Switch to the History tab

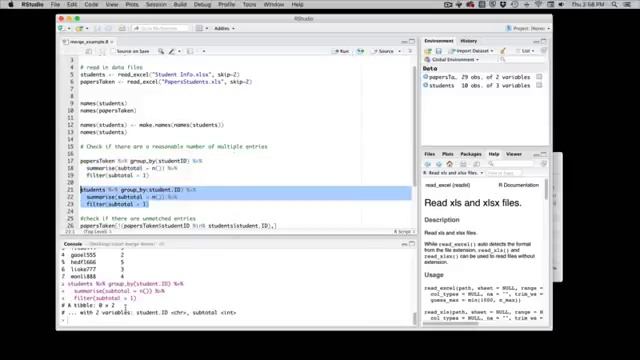tap(469, 41)
